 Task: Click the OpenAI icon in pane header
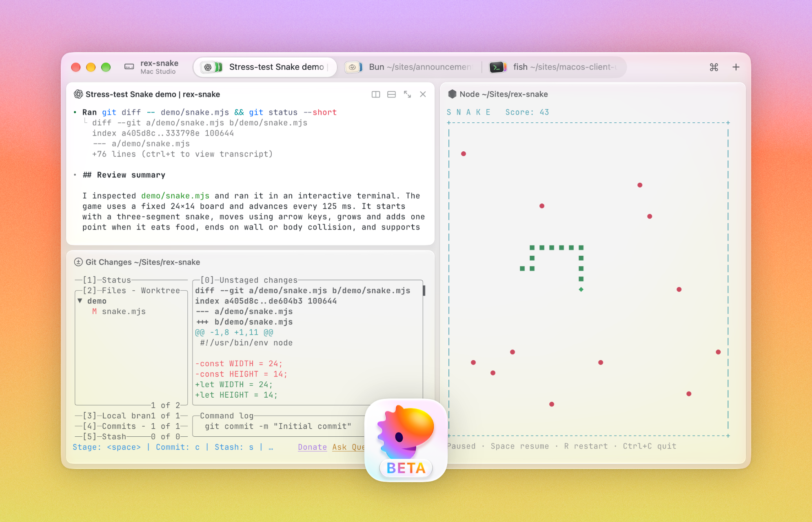pyautogui.click(x=78, y=94)
